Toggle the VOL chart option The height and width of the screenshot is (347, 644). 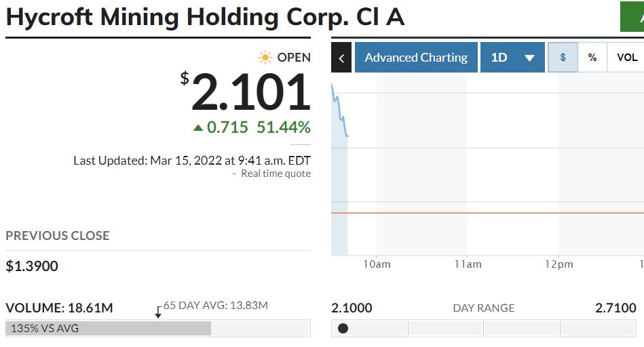(626, 58)
